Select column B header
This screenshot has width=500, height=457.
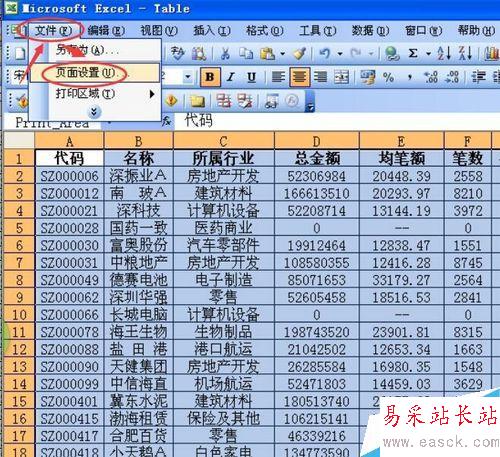click(139, 141)
